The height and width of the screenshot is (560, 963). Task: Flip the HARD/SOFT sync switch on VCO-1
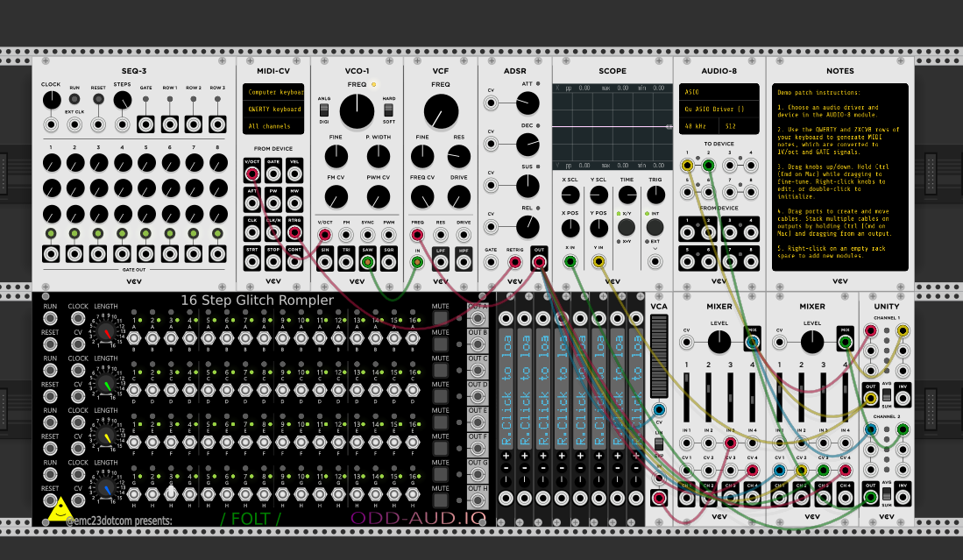click(388, 110)
